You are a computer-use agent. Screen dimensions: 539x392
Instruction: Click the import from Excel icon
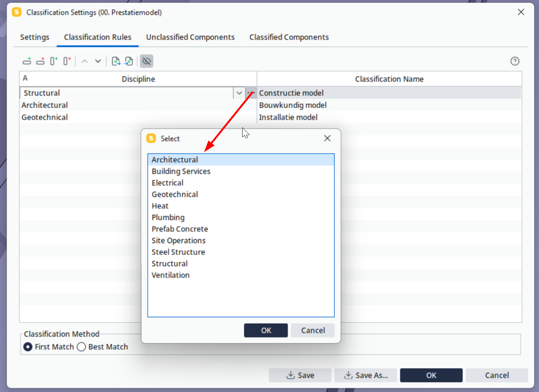[x=129, y=61]
